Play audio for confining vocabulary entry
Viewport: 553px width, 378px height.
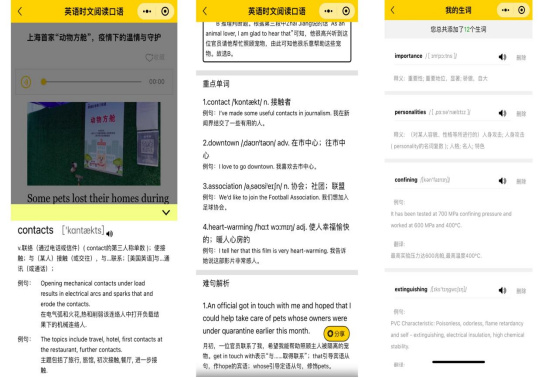[x=502, y=181]
